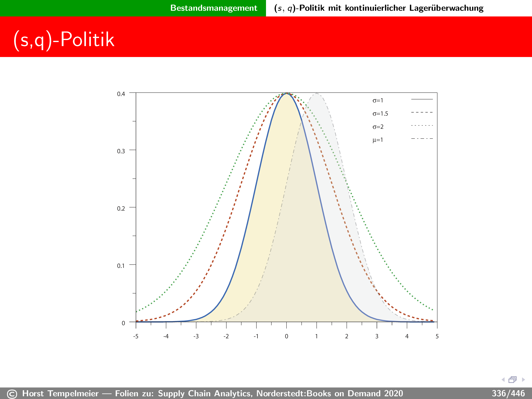
Task: Open the (s, q)-Politik subsection header link
Action: 379,8
